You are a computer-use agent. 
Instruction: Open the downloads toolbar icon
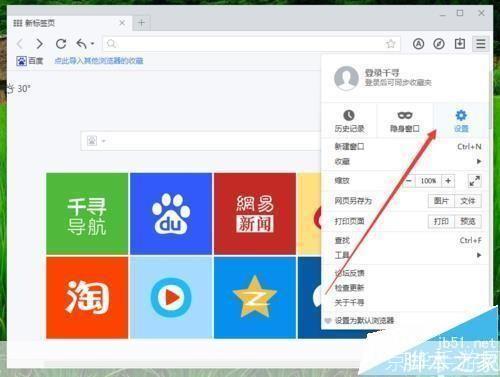click(x=460, y=43)
